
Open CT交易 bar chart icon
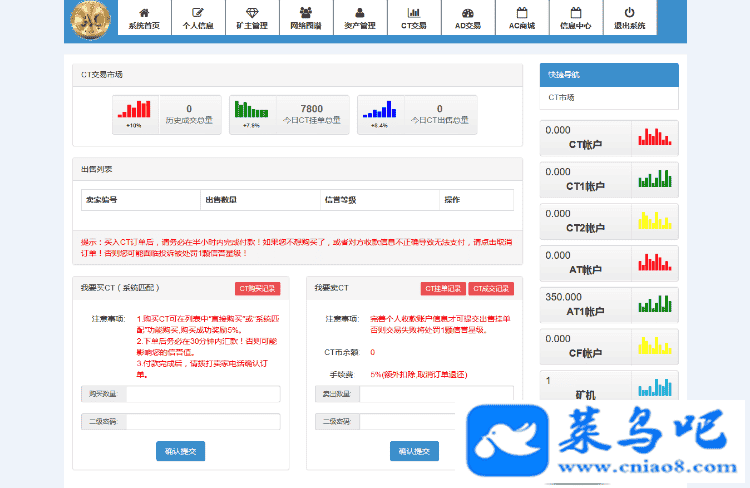[x=413, y=12]
